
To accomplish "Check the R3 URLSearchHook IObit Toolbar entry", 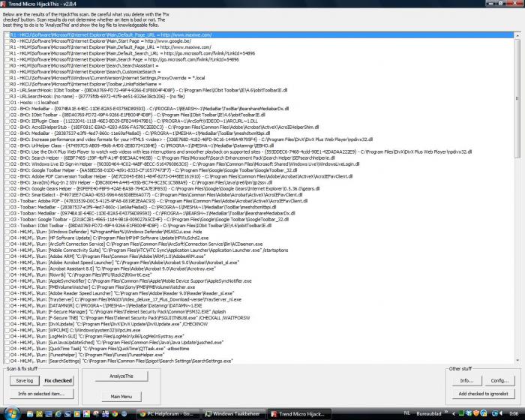I will click(x=7, y=90).
